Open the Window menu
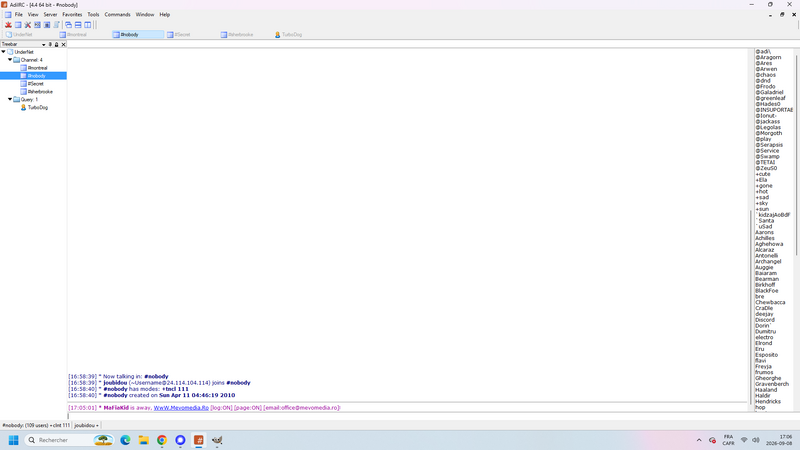Viewport: 800px width, 450px height. (x=145, y=15)
